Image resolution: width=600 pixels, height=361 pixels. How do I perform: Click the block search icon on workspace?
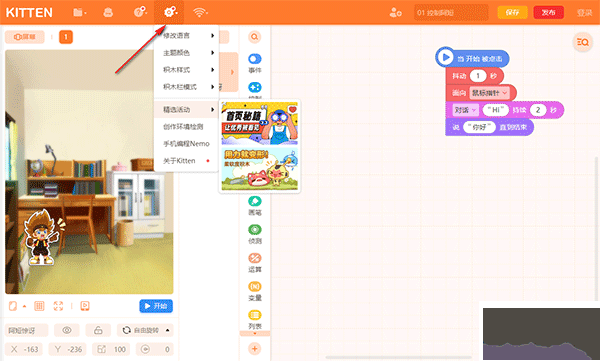[582, 42]
